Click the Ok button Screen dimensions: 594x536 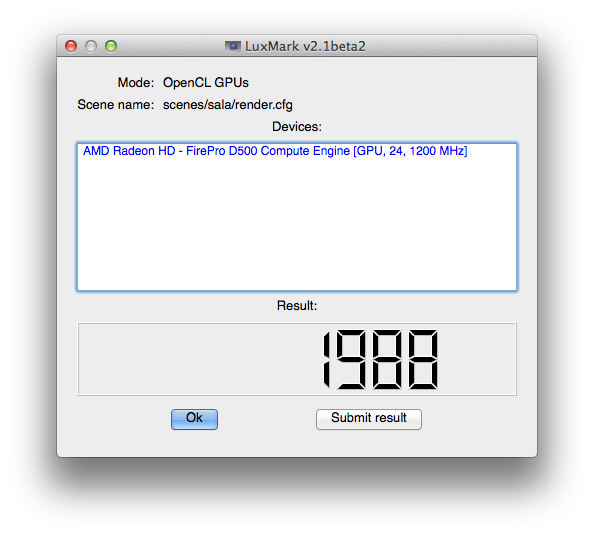[x=194, y=419]
